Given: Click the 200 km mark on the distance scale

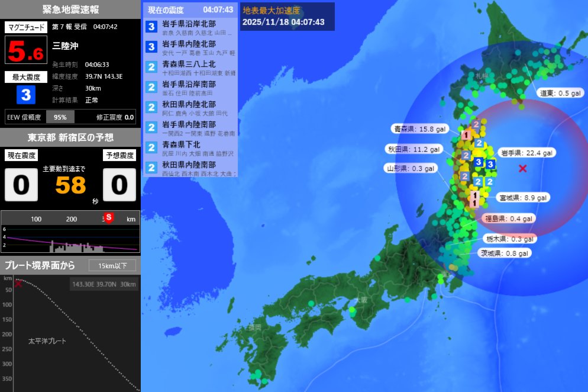Looking at the screenshot, I should tap(71, 218).
